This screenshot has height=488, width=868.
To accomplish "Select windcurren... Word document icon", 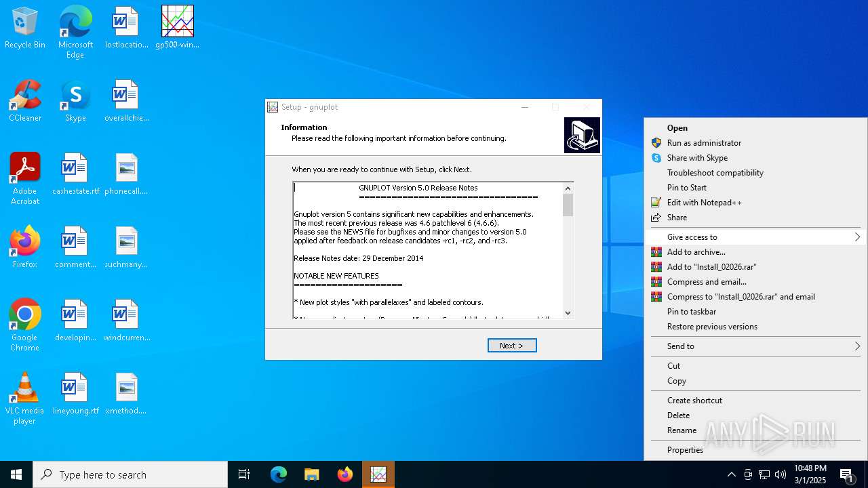I will pos(126,321).
